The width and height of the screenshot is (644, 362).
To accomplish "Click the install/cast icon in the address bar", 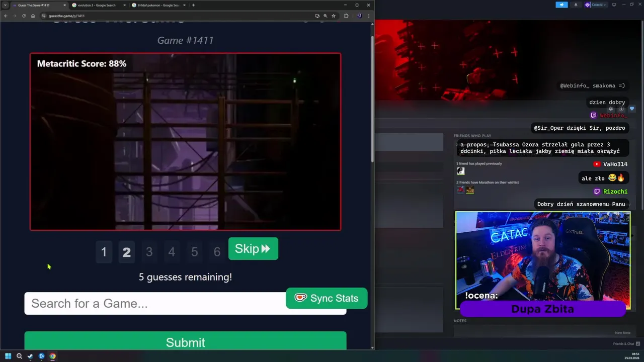I will [x=317, y=16].
